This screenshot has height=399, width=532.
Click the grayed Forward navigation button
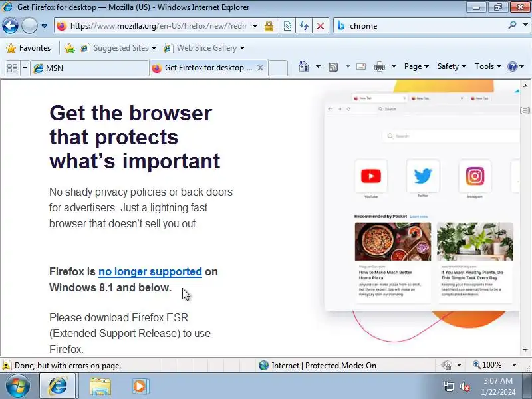[x=29, y=26]
